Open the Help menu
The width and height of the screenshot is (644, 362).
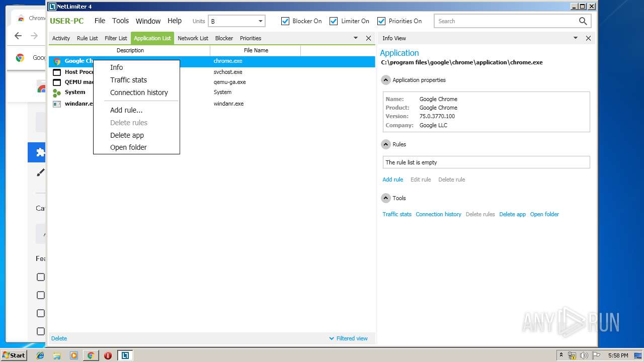tap(175, 21)
